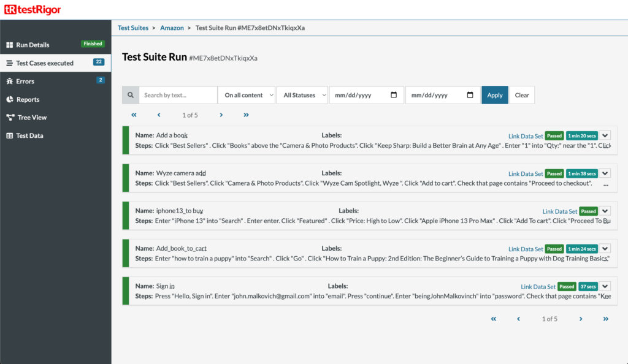Expand the iphone13_to buy test case

coord(605,211)
